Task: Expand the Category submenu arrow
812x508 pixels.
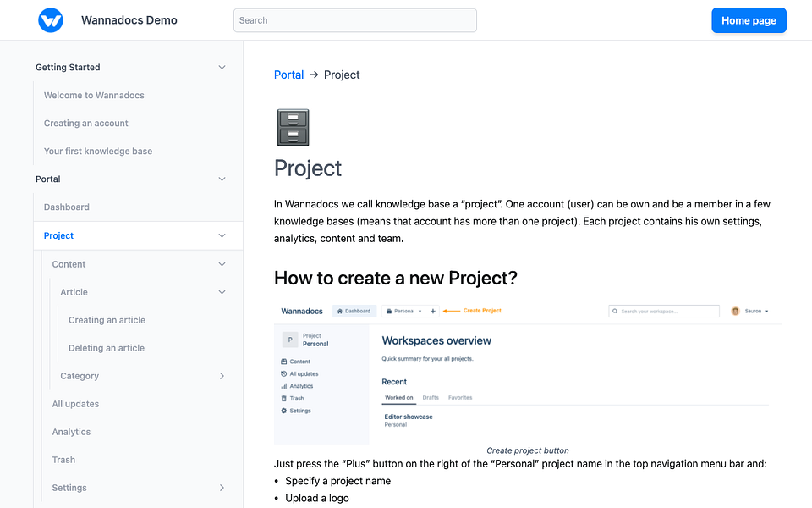Action: 222,376
